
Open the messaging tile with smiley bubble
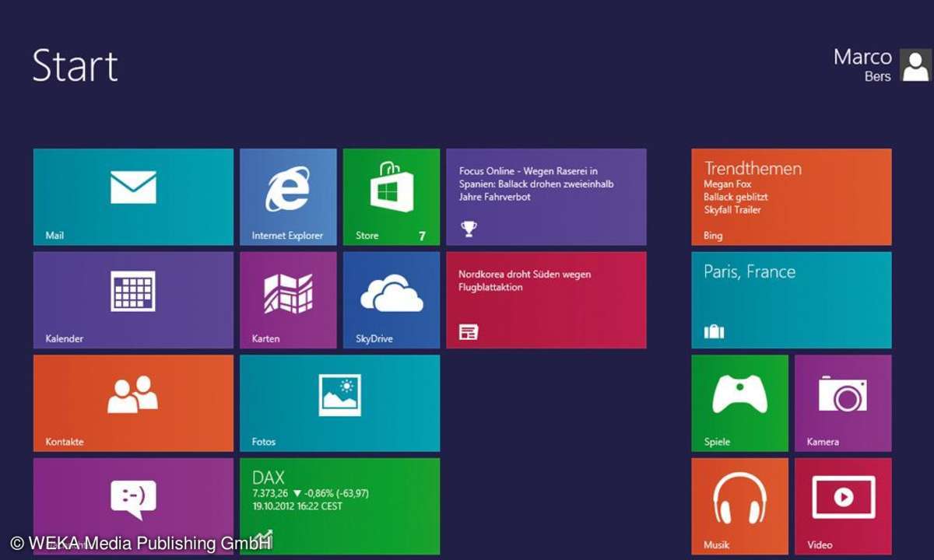tap(133, 506)
